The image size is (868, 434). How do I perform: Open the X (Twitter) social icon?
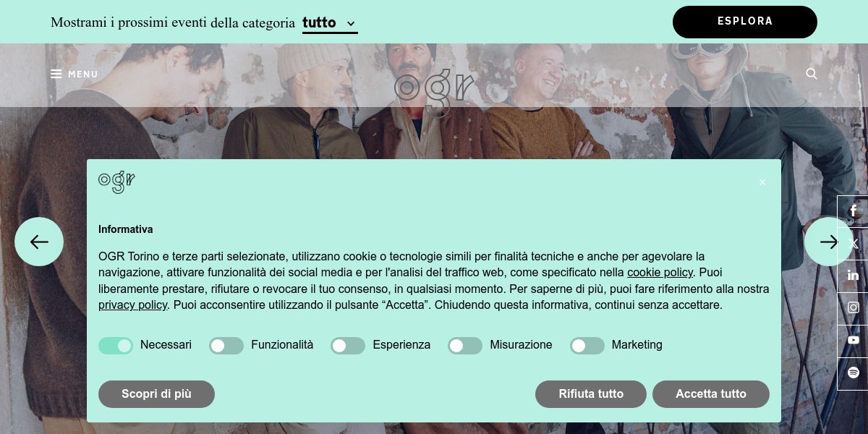pyautogui.click(x=854, y=244)
